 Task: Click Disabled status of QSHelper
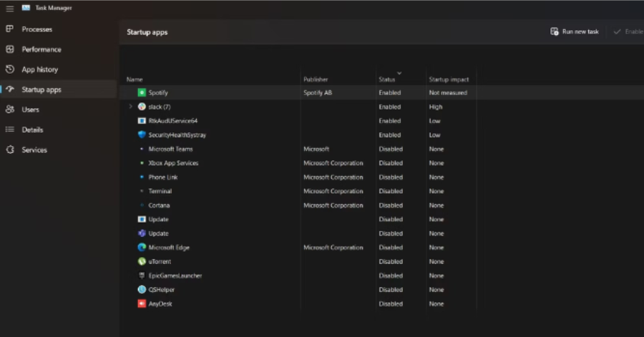click(x=391, y=290)
